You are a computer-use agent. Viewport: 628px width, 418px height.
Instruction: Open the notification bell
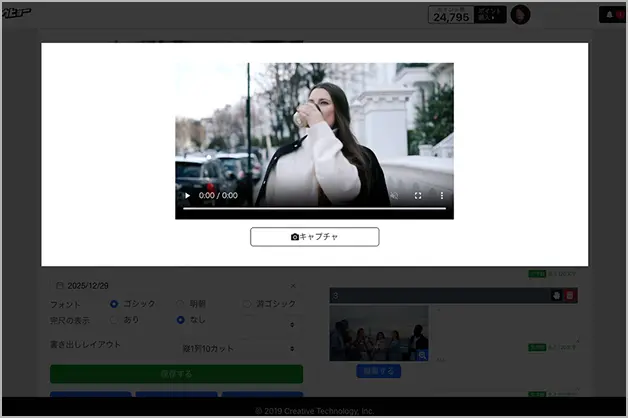pos(610,15)
